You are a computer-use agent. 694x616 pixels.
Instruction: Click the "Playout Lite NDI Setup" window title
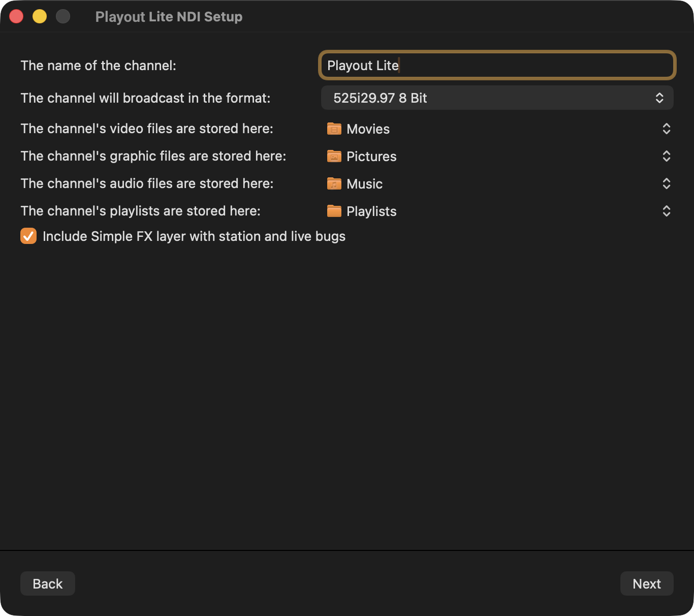(169, 17)
